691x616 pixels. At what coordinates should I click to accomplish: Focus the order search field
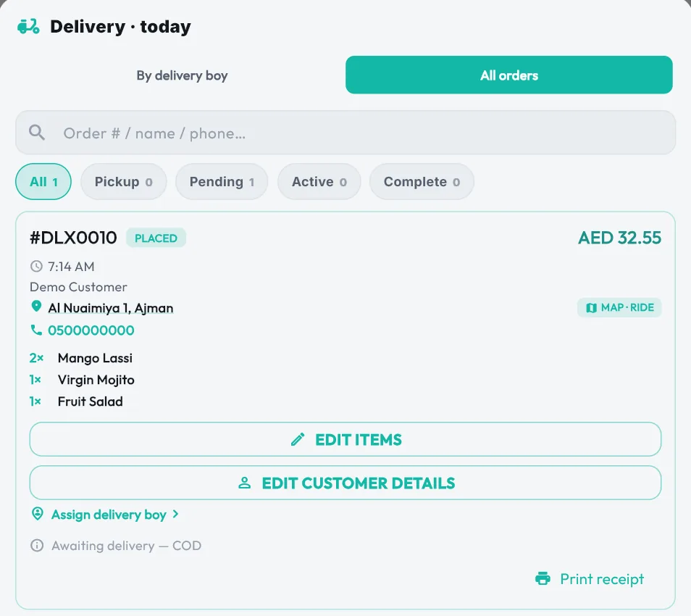[x=345, y=133]
